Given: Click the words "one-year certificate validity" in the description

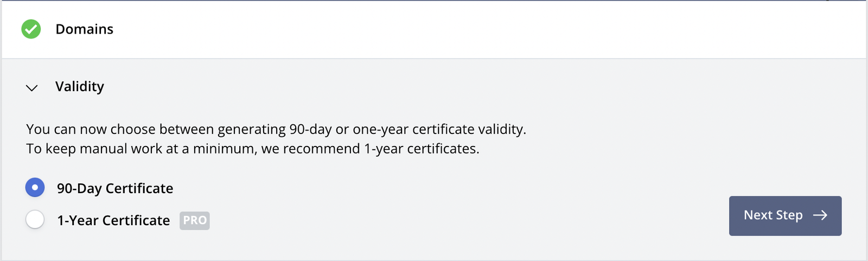Looking at the screenshot, I should (439, 129).
